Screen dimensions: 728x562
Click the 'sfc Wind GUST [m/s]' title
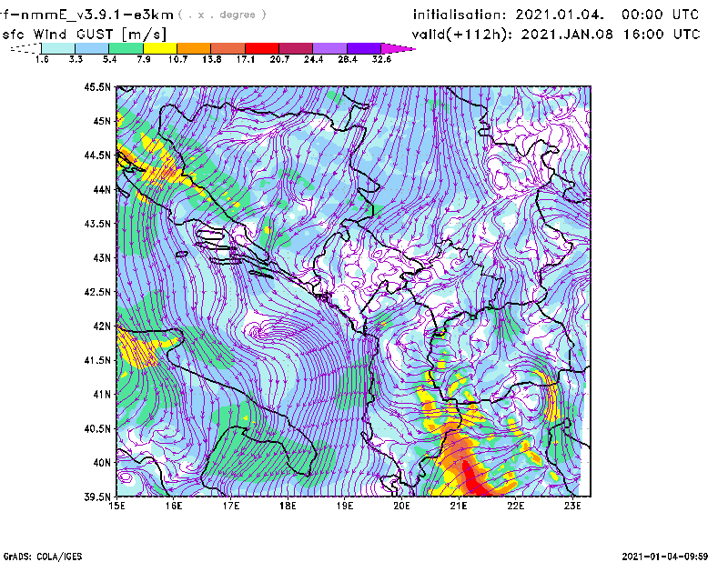(x=84, y=35)
